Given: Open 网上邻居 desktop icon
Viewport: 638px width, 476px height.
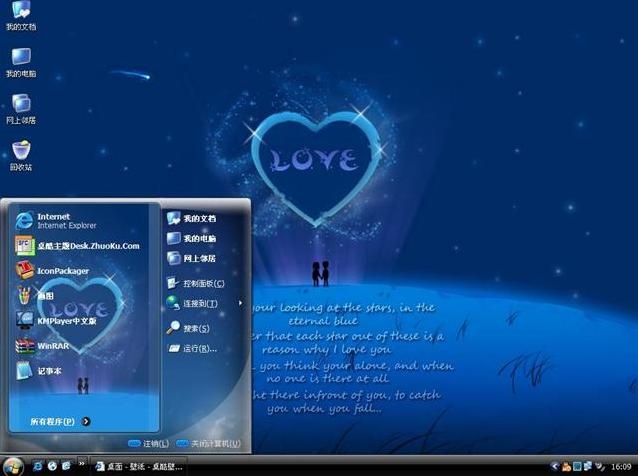Looking at the screenshot, I should click(x=21, y=109).
